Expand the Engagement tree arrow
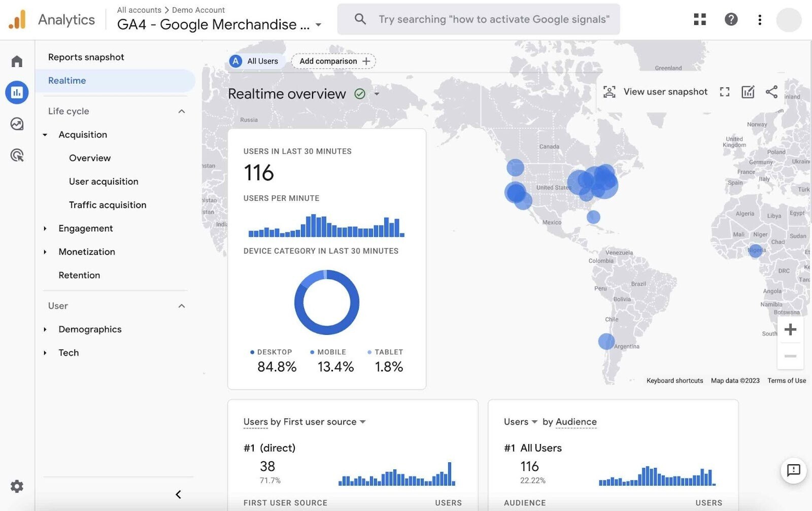This screenshot has height=511, width=812. pyautogui.click(x=45, y=228)
